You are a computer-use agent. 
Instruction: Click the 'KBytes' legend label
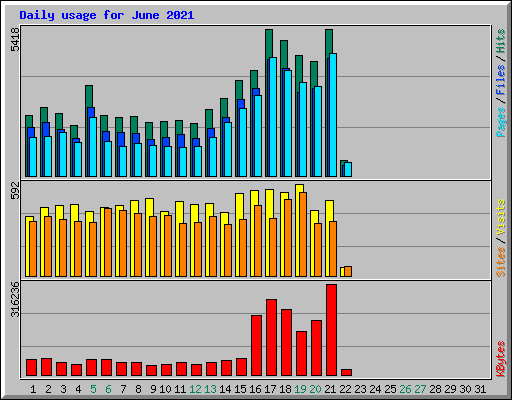(501, 359)
